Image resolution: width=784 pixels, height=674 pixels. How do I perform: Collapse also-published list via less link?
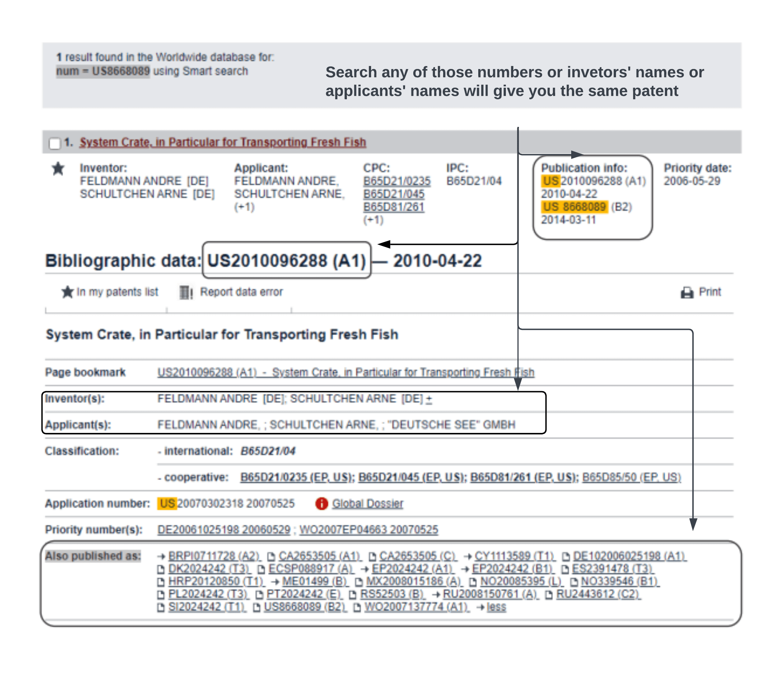point(496,607)
